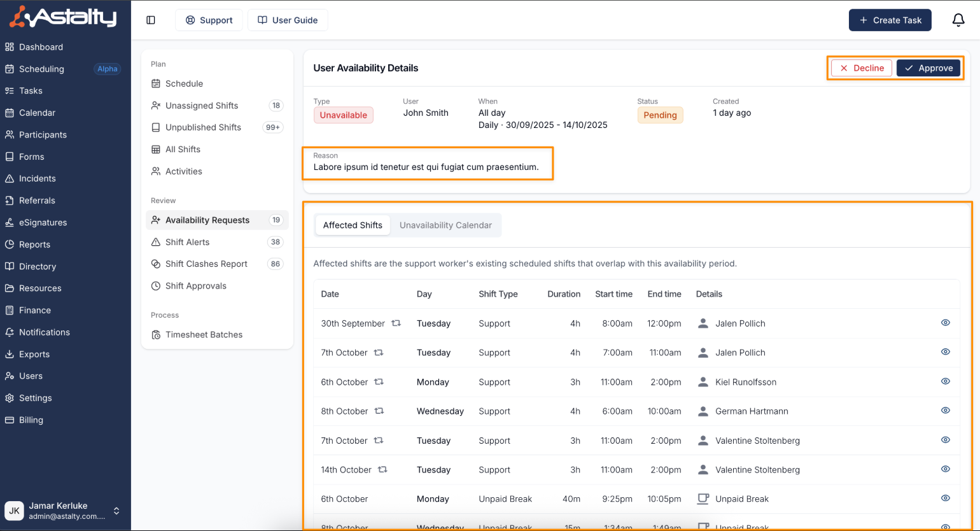This screenshot has width=980, height=531.
Task: Click the Shift Clashes Report icon
Action: pyautogui.click(x=156, y=264)
